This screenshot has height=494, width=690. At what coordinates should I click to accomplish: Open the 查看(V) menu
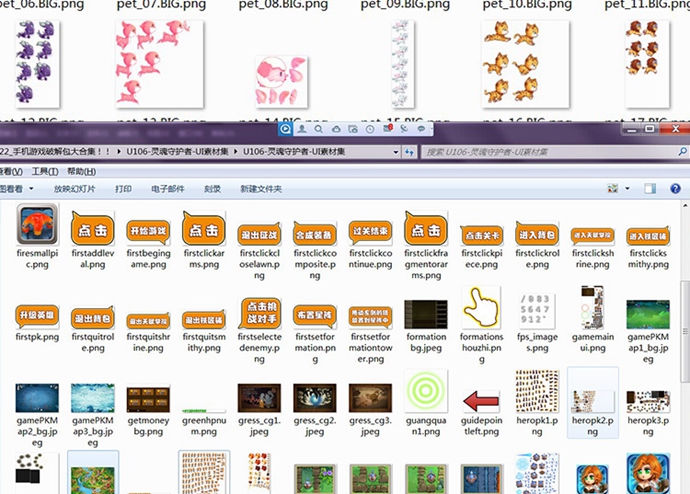pos(11,171)
